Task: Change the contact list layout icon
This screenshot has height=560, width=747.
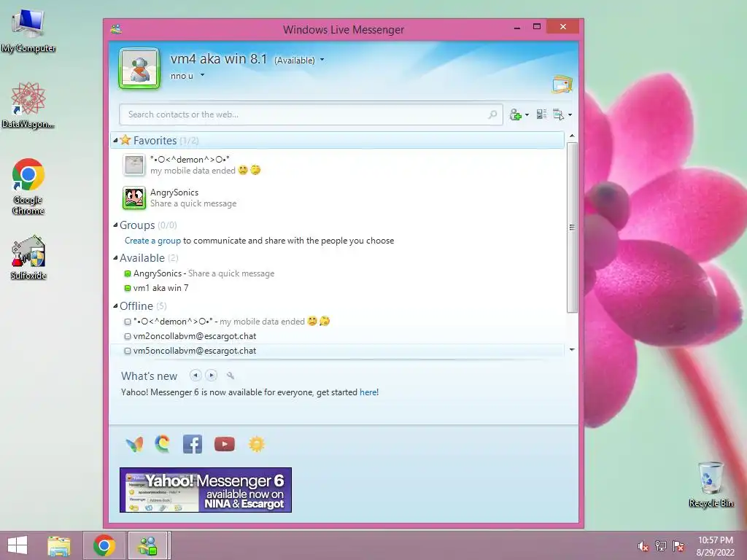Action: click(541, 114)
